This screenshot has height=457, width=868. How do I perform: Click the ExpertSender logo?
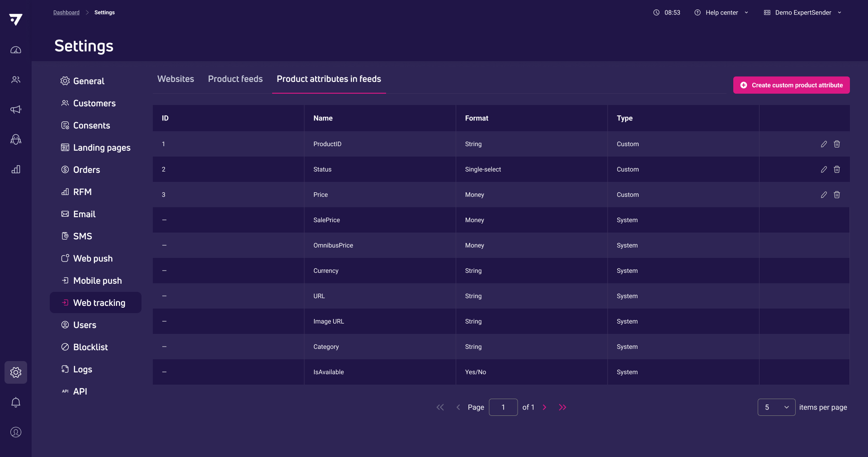[16, 19]
